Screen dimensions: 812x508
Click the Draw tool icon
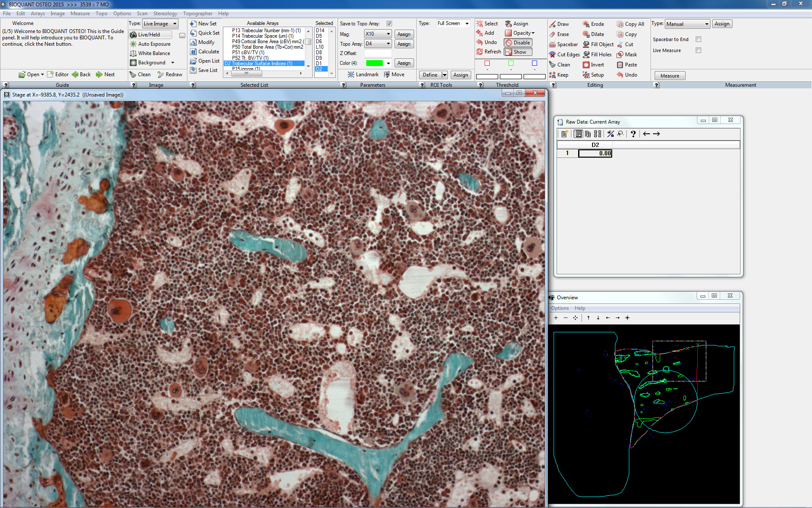(x=552, y=24)
